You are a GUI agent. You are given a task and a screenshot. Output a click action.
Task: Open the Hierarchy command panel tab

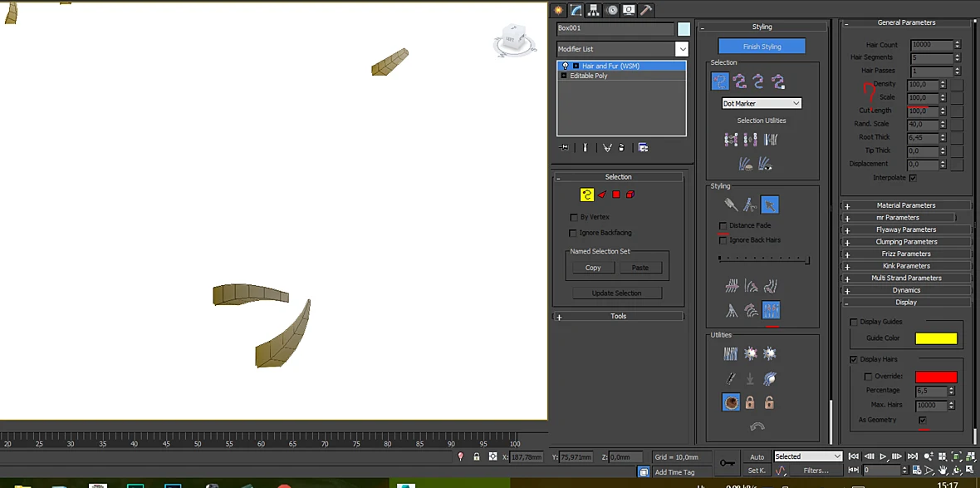pos(593,10)
